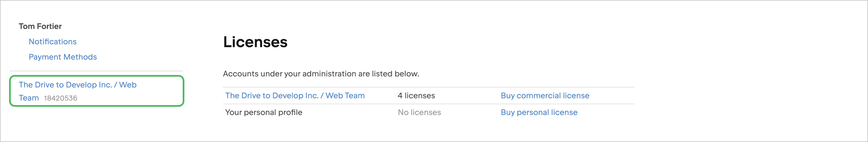Viewport: 868px width, 142px height.
Task: Click the team ID 18420536
Action: click(61, 98)
